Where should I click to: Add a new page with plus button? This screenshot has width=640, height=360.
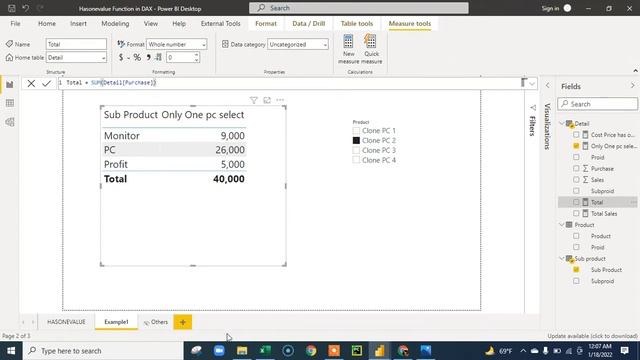click(x=182, y=322)
